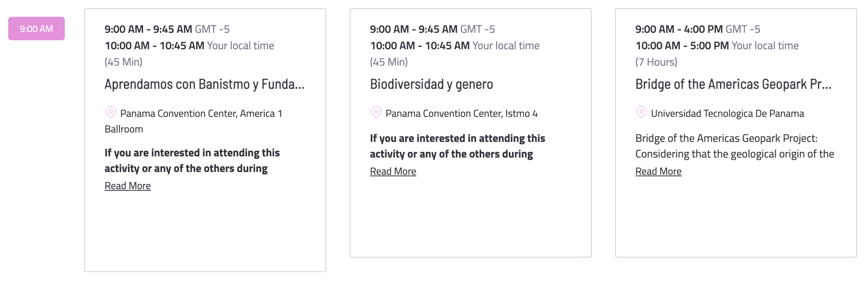Click location pin for Universidad Tecnologica De Panama
868x283 pixels.
(641, 113)
